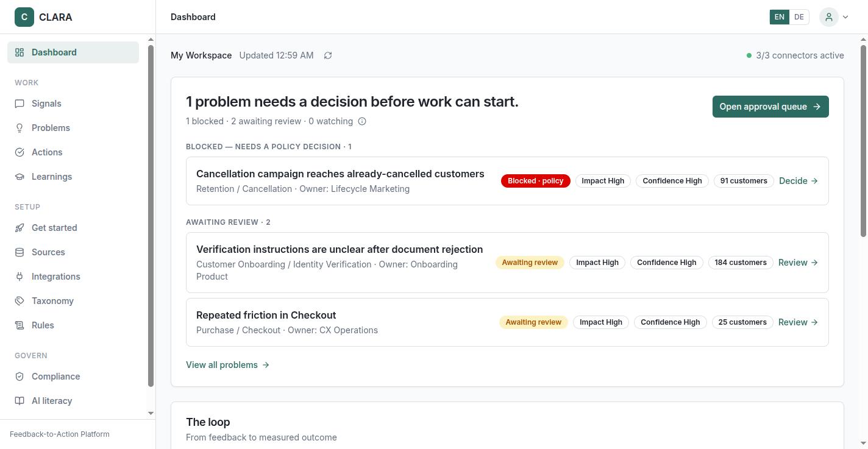Viewport: 868px width, 449px height.
Task: Click the Actions checkmark circle icon
Action: (x=20, y=152)
